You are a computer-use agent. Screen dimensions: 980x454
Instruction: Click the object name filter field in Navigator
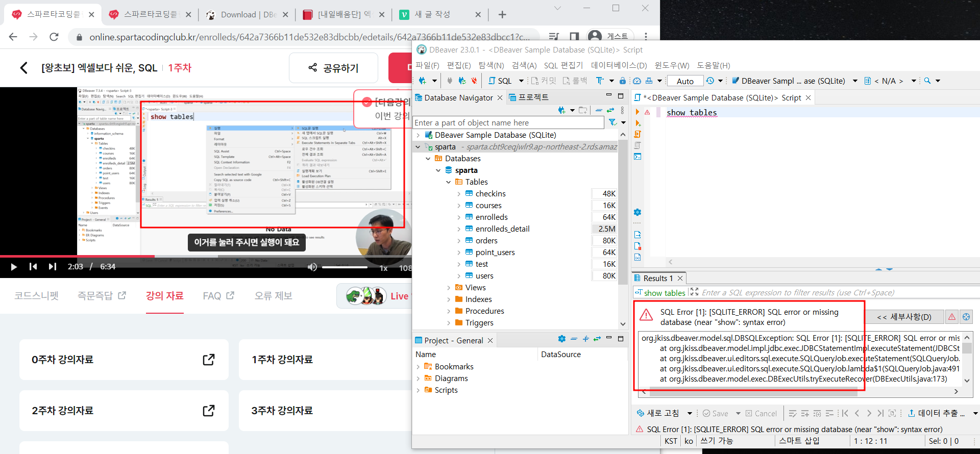click(508, 123)
